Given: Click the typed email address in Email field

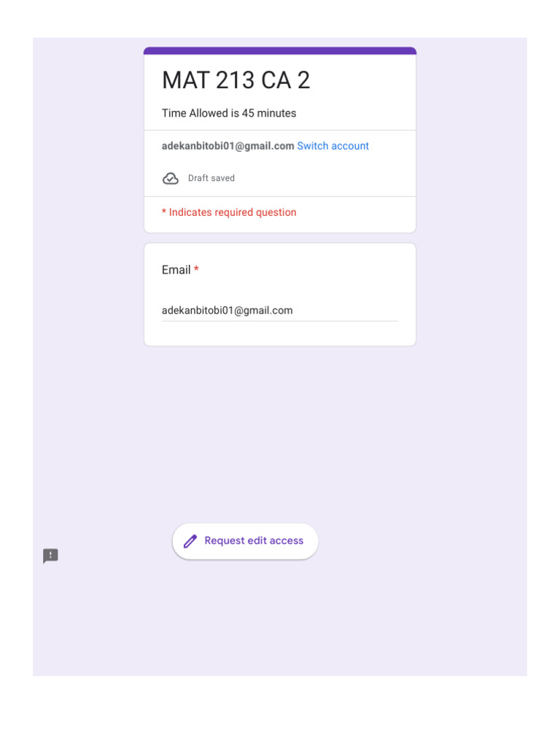Looking at the screenshot, I should 227,311.
